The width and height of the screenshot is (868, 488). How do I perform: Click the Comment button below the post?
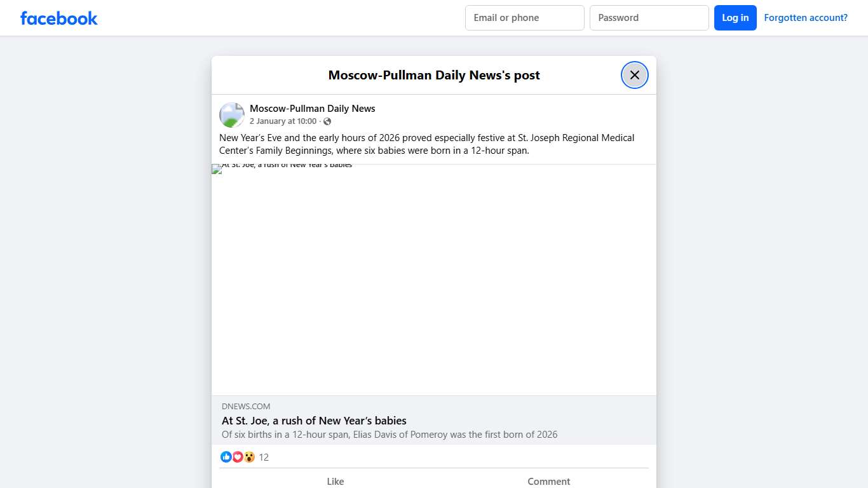point(548,481)
